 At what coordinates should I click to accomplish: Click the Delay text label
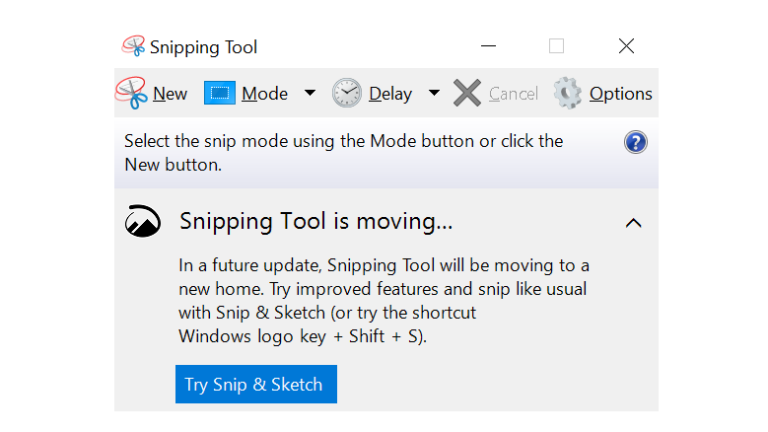[390, 94]
